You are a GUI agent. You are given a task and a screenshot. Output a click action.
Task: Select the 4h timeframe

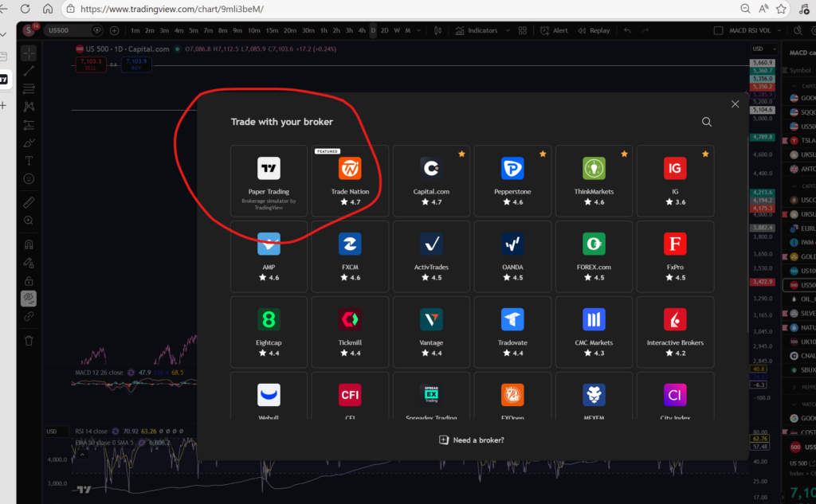point(362,31)
